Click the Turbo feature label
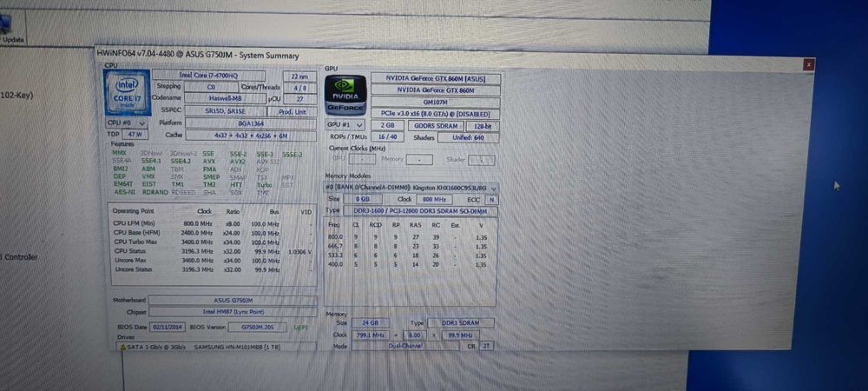 pos(264,185)
